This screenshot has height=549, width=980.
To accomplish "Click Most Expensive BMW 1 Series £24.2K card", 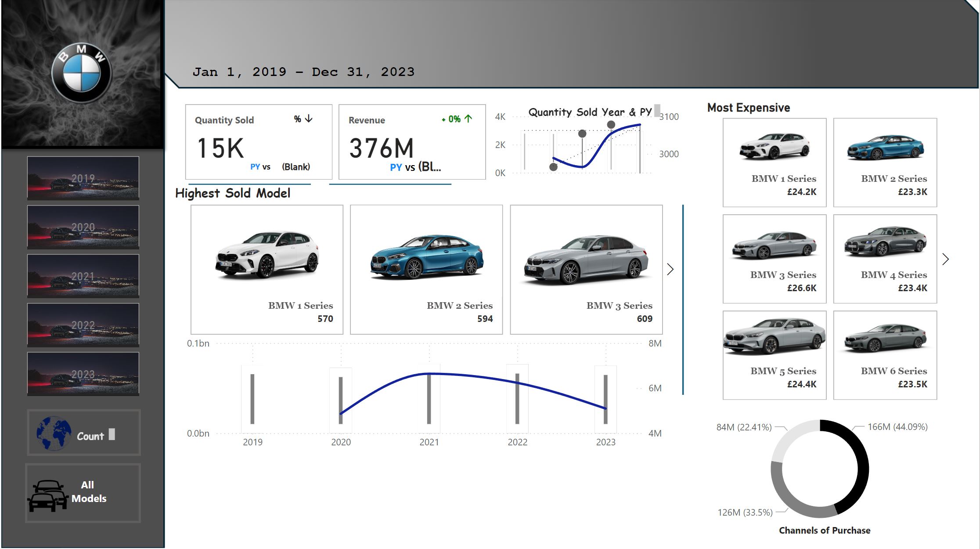I will point(775,163).
